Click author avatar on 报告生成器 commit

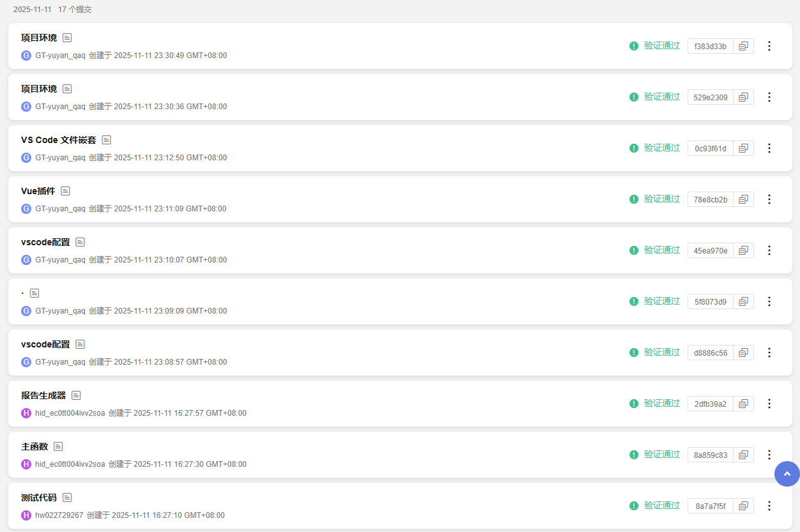(26, 413)
